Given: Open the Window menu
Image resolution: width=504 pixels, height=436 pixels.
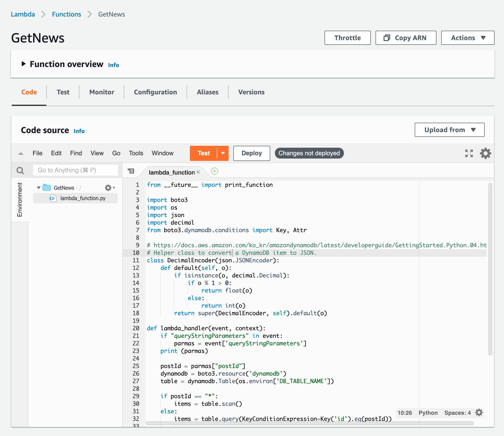Looking at the screenshot, I should pyautogui.click(x=162, y=153).
